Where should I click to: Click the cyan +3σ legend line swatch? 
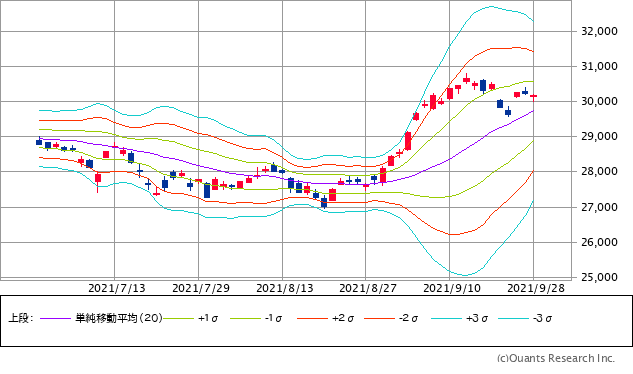pos(446,319)
